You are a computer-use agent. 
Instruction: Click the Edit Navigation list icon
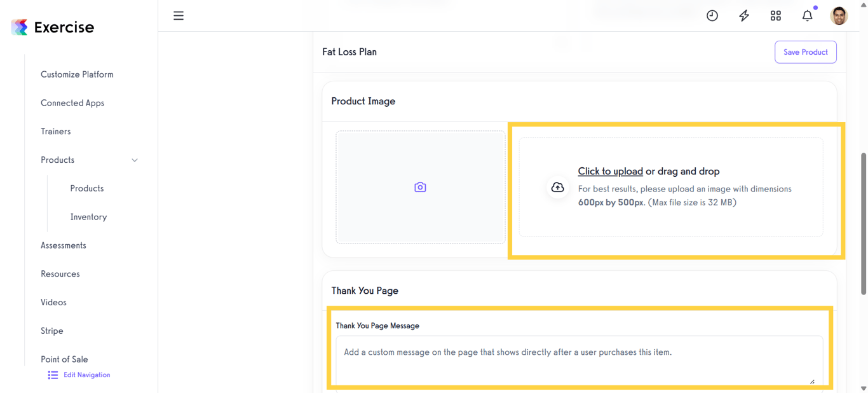52,375
